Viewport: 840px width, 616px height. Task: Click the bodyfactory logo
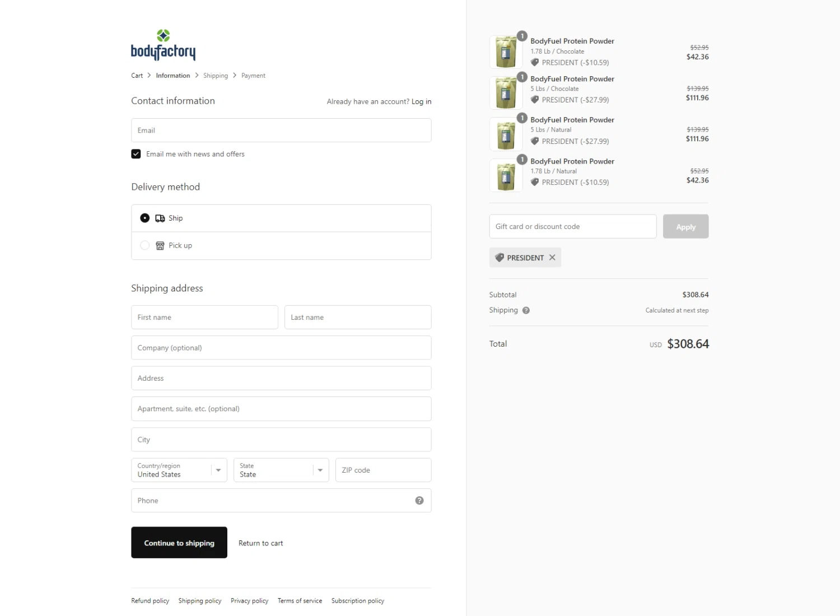click(x=163, y=45)
